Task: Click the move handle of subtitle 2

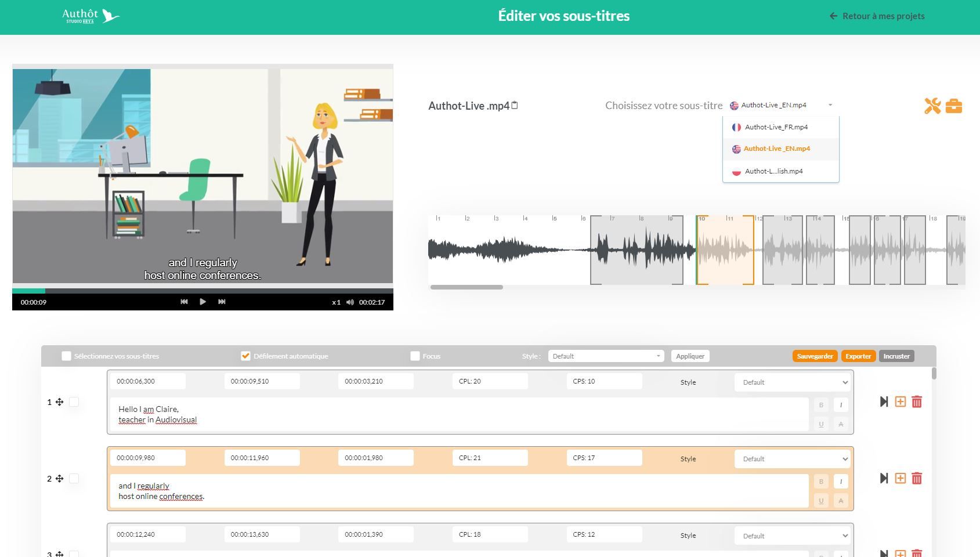Action: (x=59, y=478)
